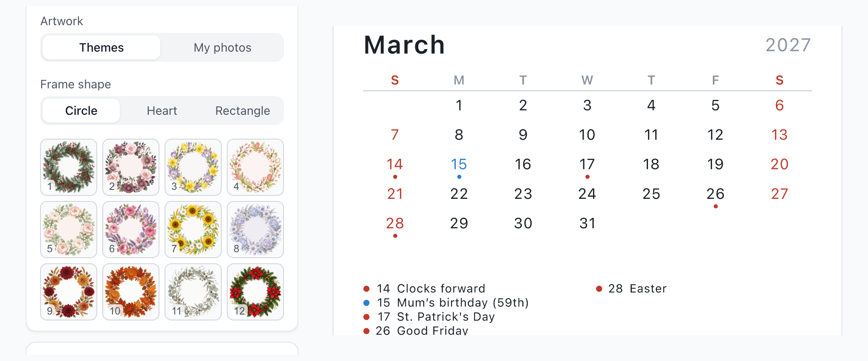This screenshot has width=868, height=361.
Task: Set frame shape to Rectangle
Action: coord(243,111)
